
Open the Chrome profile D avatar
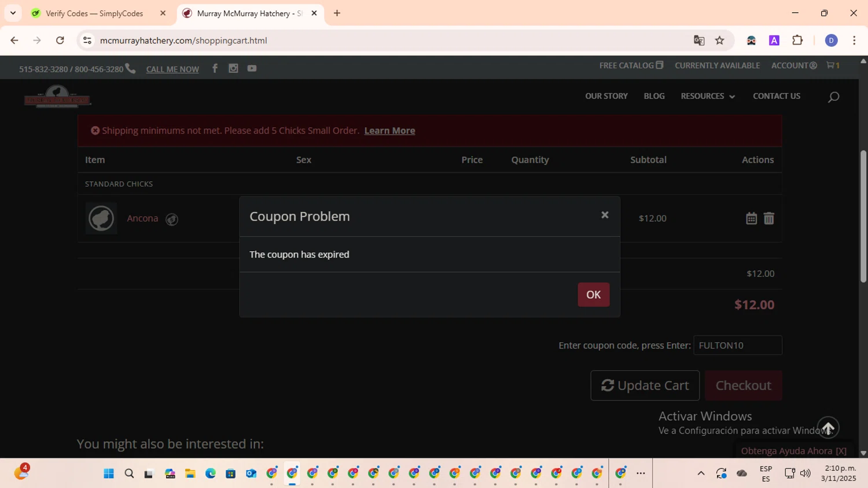832,41
